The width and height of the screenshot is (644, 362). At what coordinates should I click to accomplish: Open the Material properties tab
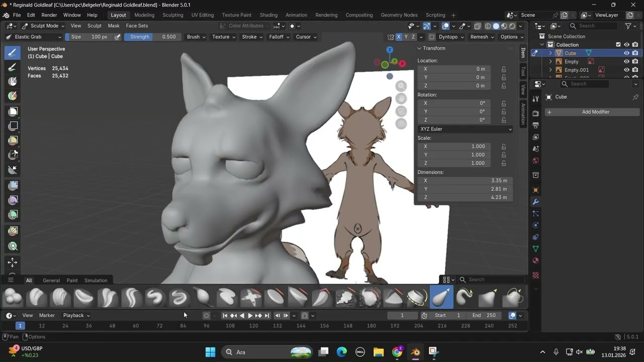tap(535, 260)
